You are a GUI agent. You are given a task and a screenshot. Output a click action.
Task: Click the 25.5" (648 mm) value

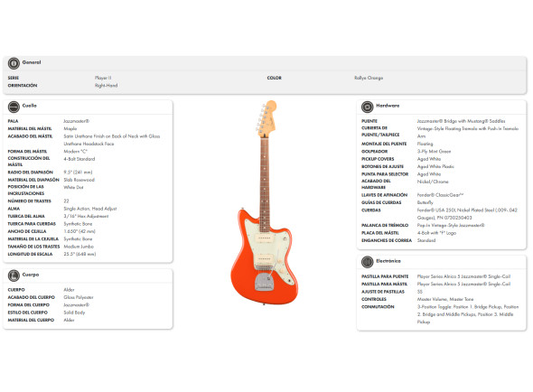pyautogui.click(x=79, y=254)
